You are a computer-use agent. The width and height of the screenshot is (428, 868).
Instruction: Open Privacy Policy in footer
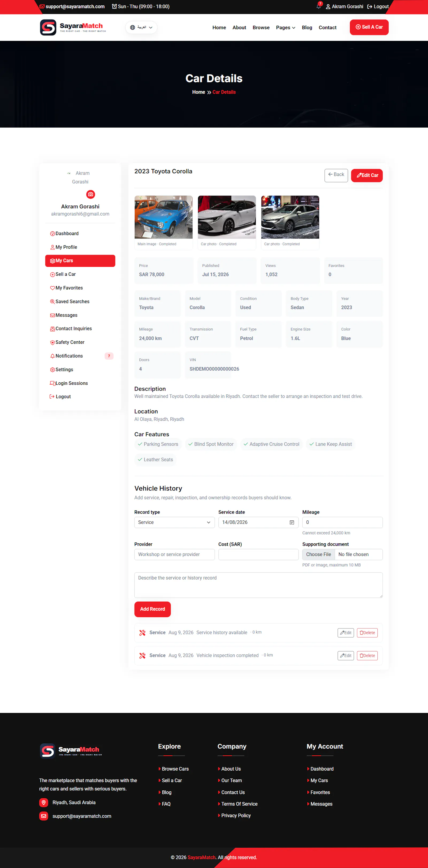pyautogui.click(x=236, y=816)
